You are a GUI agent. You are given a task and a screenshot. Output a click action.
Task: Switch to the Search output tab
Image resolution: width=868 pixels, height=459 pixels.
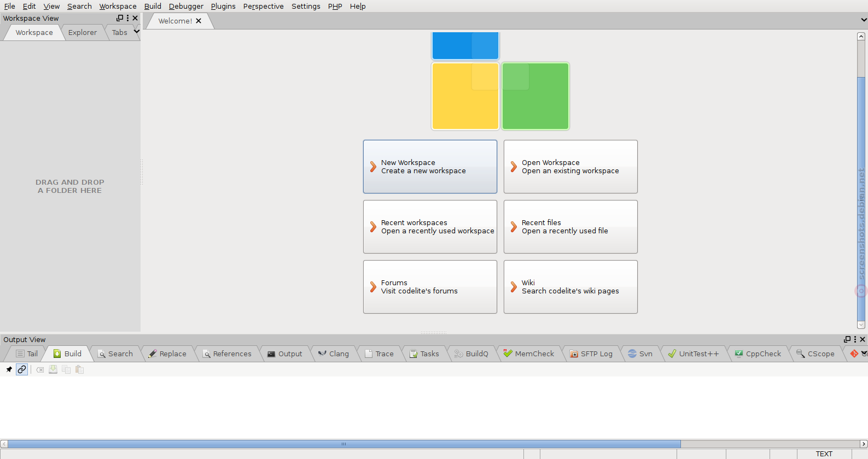tap(115, 354)
